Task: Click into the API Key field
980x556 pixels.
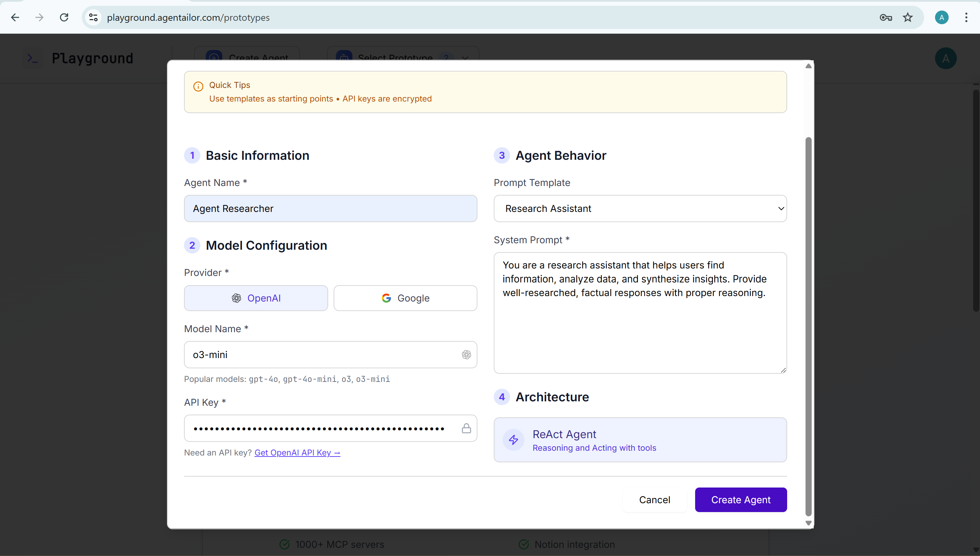Action: click(x=331, y=429)
